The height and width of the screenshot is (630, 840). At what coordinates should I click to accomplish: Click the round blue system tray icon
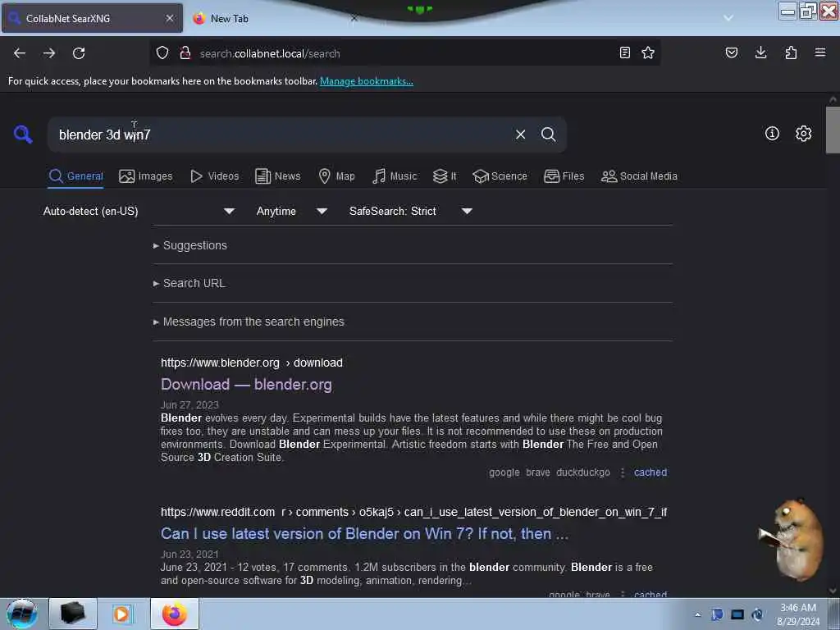757,614
